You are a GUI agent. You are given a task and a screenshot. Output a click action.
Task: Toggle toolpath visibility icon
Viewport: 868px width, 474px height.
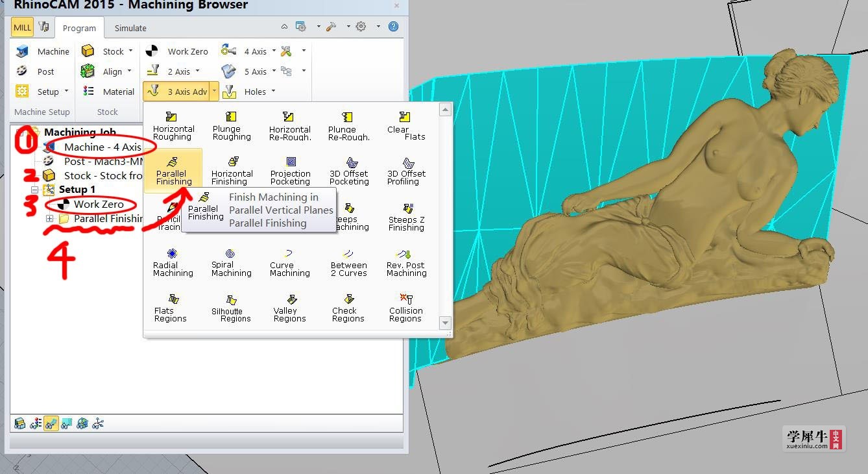(x=51, y=423)
